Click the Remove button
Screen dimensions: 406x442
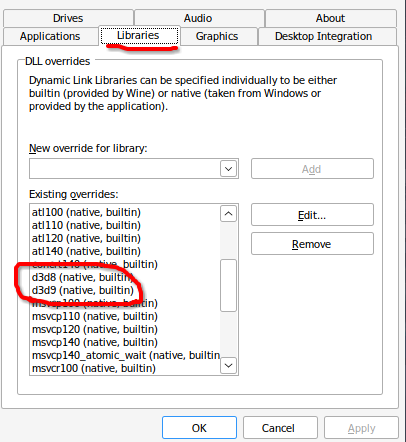point(312,244)
